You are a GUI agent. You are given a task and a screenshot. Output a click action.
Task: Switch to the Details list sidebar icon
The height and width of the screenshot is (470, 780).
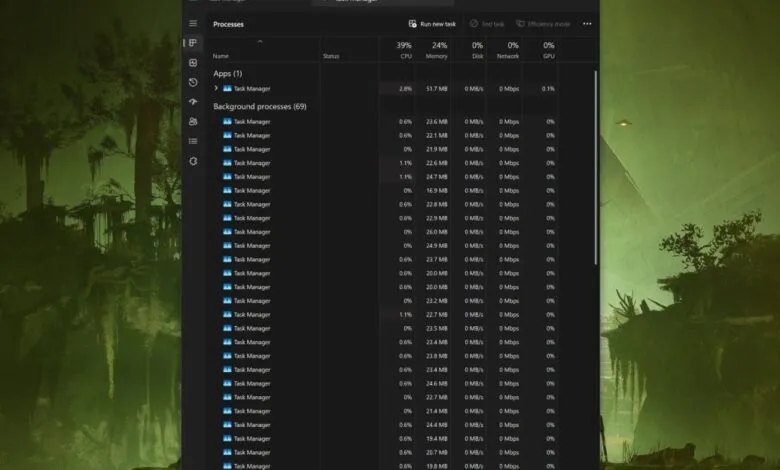(x=193, y=141)
